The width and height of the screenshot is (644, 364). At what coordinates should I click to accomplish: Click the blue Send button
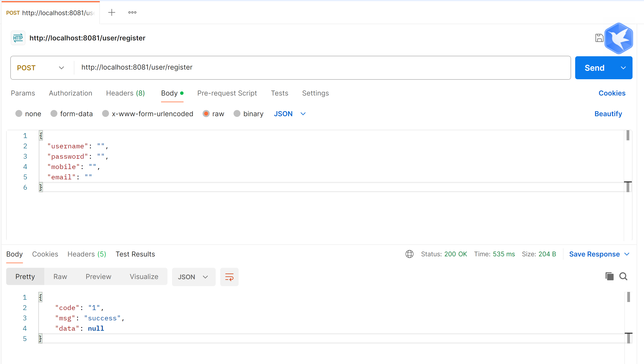click(x=594, y=68)
